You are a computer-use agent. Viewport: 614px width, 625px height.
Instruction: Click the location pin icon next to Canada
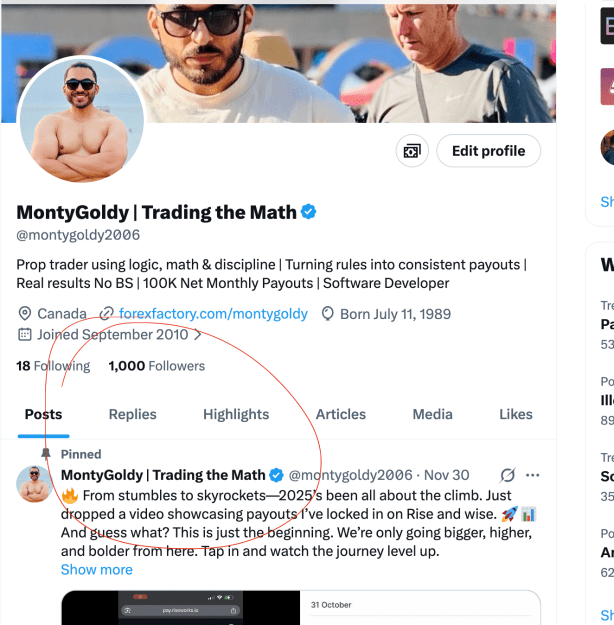25,314
